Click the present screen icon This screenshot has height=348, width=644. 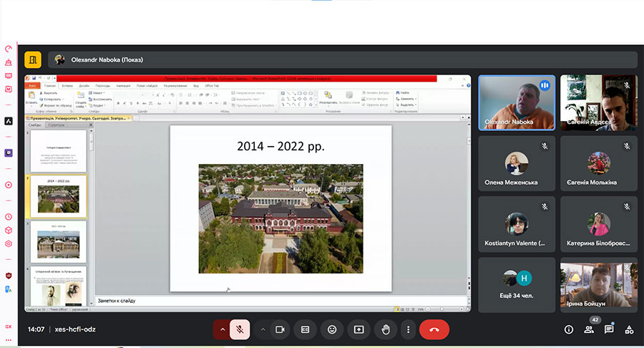pos(359,329)
